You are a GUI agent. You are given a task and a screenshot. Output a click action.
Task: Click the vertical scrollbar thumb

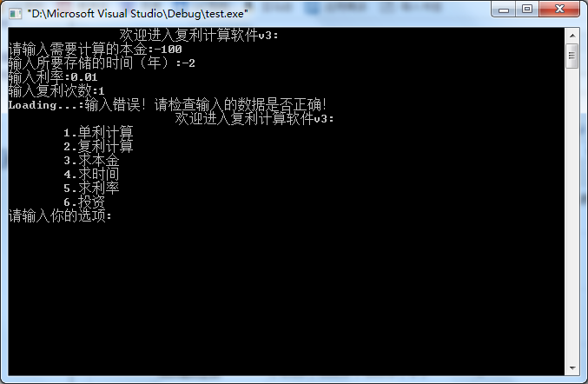(x=572, y=56)
